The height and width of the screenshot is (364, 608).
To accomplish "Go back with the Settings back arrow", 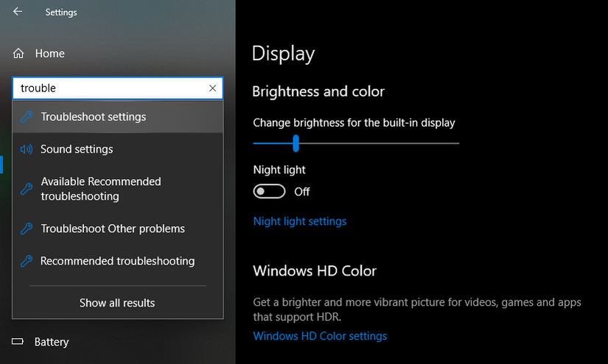I will click(x=18, y=12).
